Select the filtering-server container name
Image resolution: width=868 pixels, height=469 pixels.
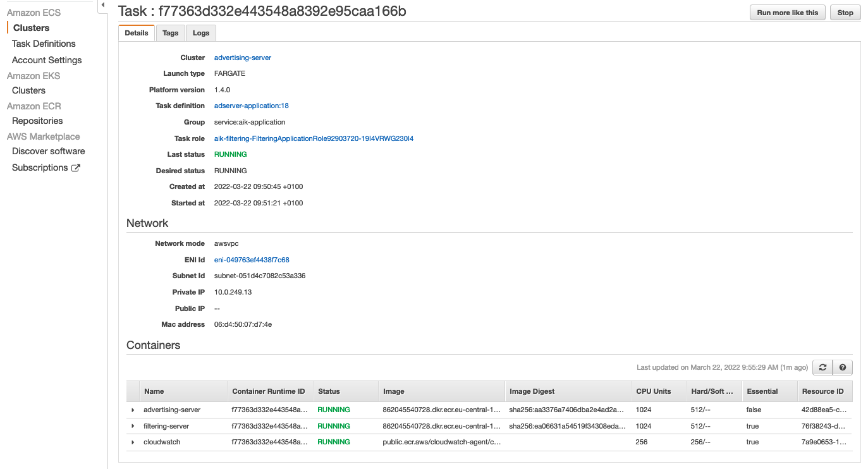[x=166, y=427]
